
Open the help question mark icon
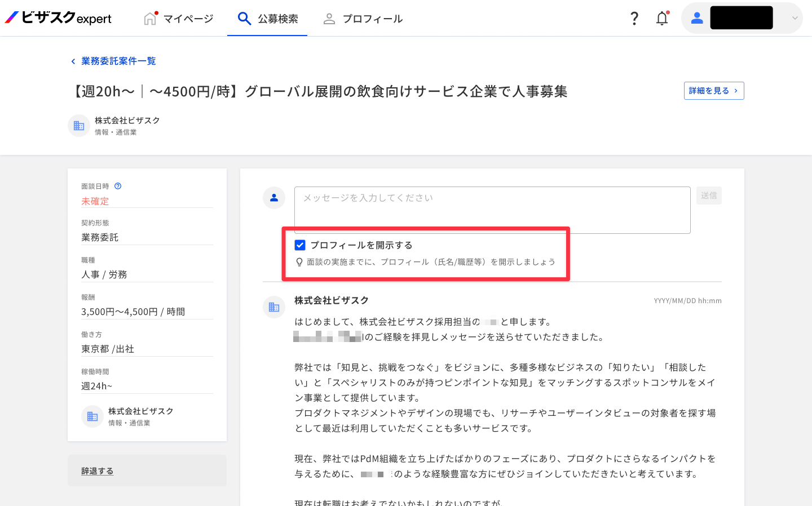634,19
